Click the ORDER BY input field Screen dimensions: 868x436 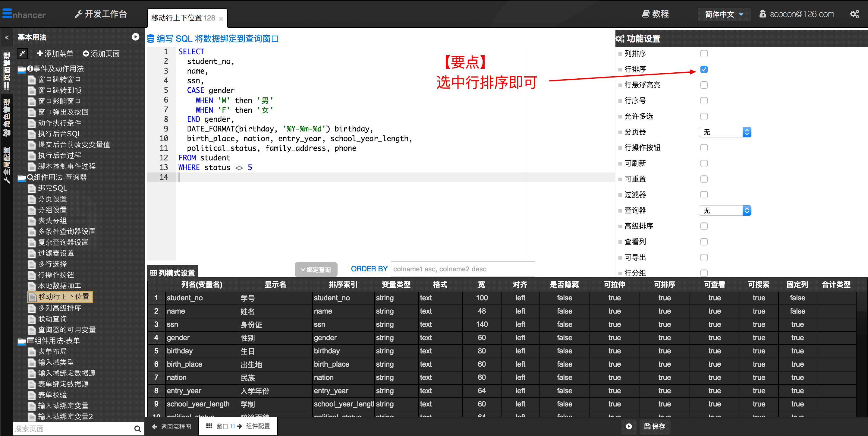462,269
